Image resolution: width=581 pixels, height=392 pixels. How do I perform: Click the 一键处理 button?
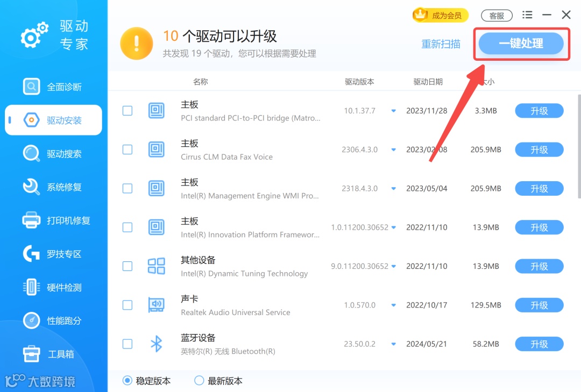pos(521,44)
